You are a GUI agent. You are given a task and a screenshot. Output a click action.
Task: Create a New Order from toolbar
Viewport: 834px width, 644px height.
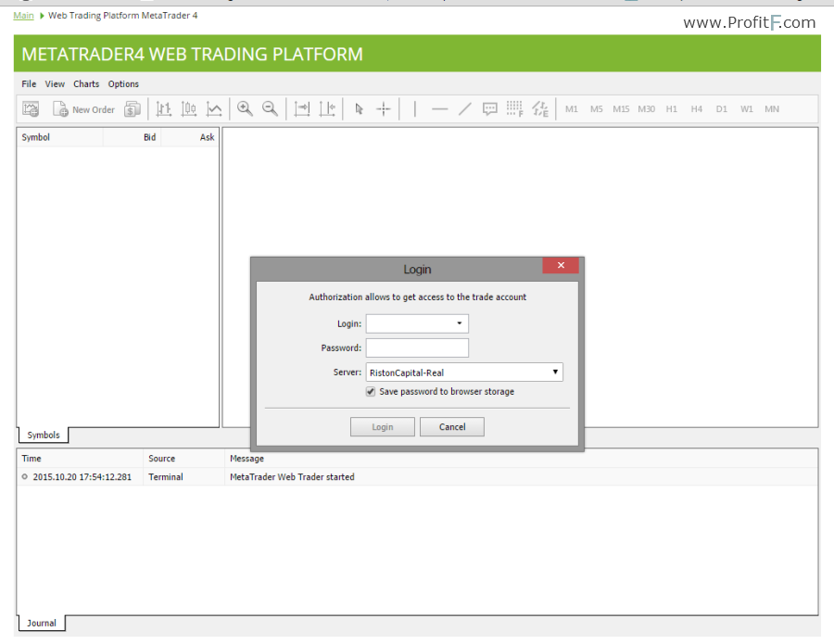tap(83, 109)
